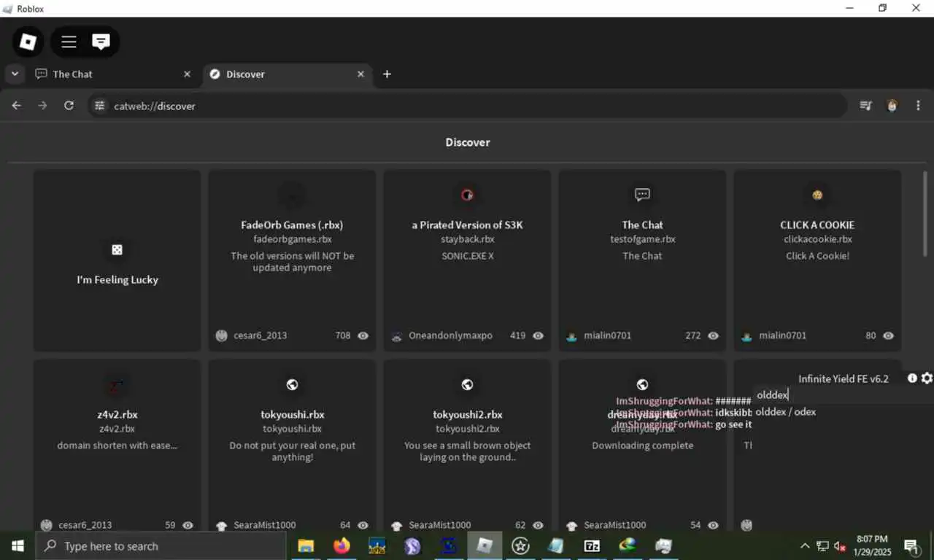
Task: Click the globe icon on tokyoushi.rbx
Action: (x=292, y=385)
